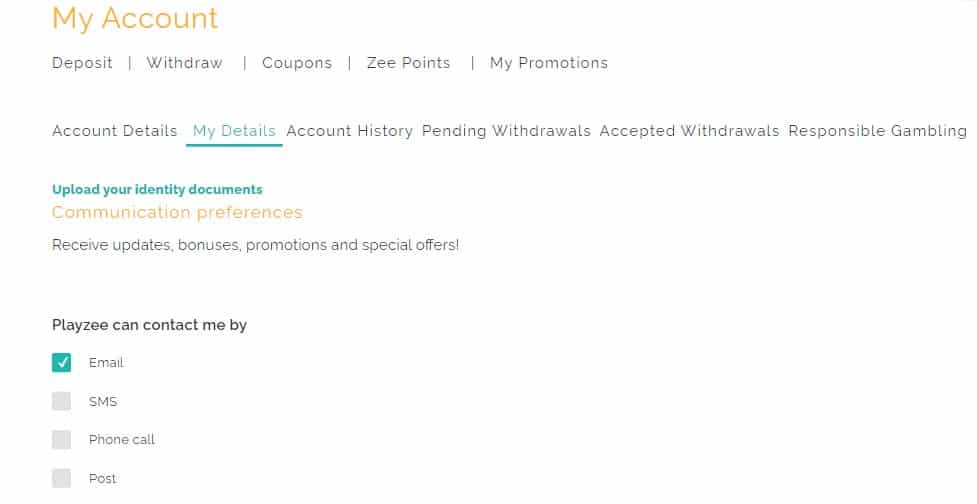Uncheck the Email contact checkbox
Image resolution: width=977 pixels, height=504 pixels.
click(62, 362)
